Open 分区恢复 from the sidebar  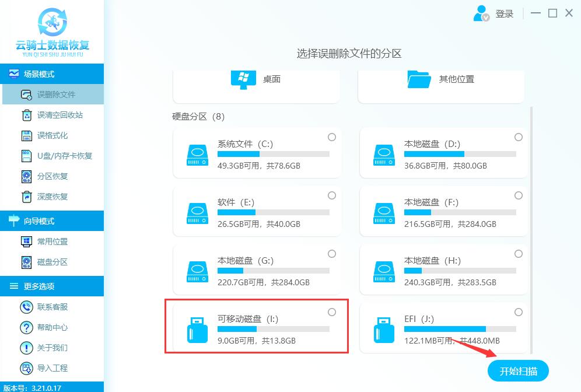pyautogui.click(x=53, y=176)
